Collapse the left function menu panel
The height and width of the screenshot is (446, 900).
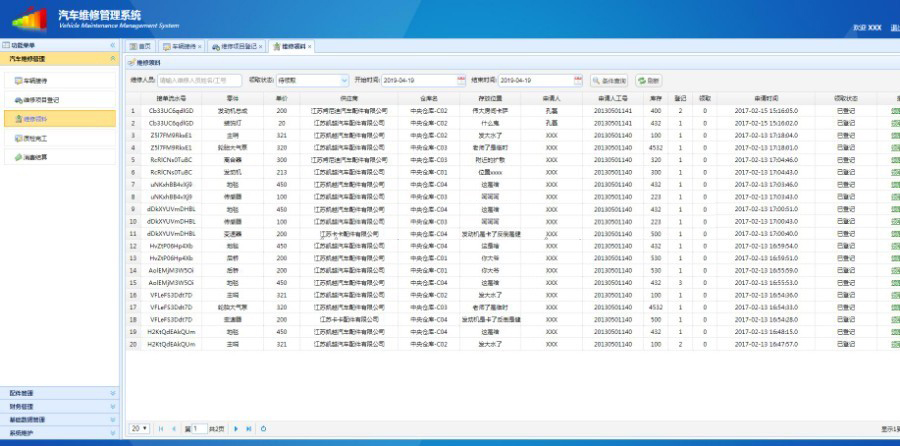tap(112, 46)
